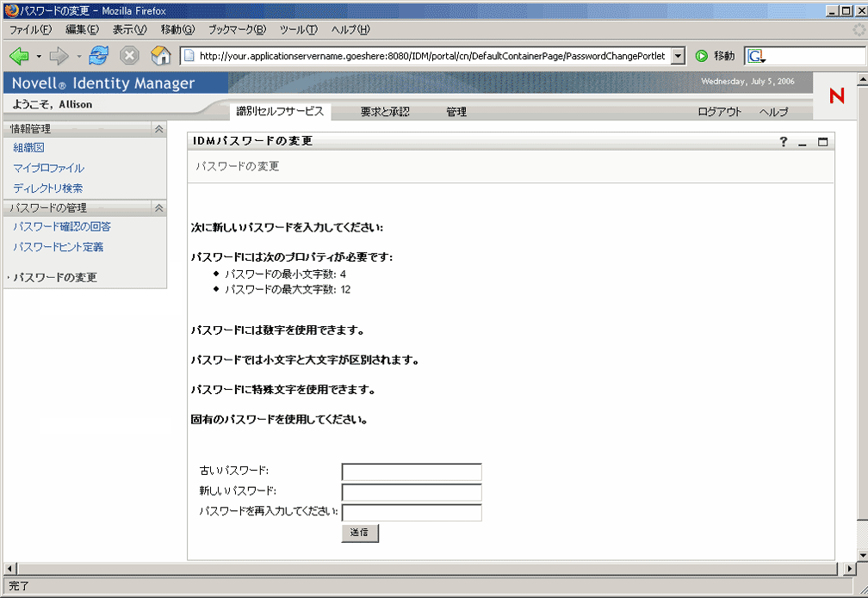Viewport: 868px width, 598px height.
Task: Collapse the 情報管理 sidebar section
Action: click(158, 129)
